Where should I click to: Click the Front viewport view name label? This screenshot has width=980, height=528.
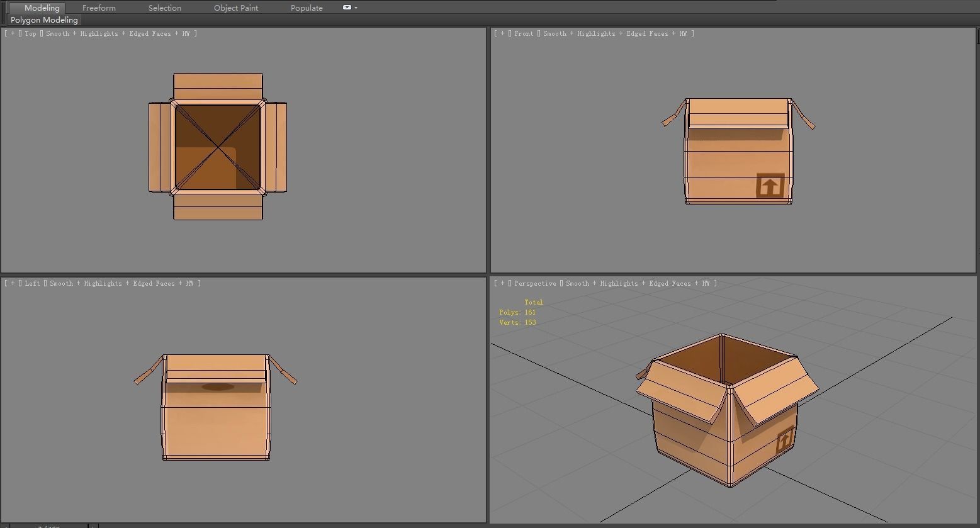click(x=524, y=33)
